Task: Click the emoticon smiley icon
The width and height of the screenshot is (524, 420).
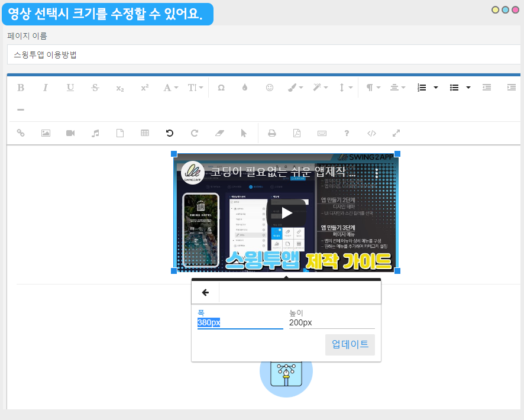Action: point(270,88)
